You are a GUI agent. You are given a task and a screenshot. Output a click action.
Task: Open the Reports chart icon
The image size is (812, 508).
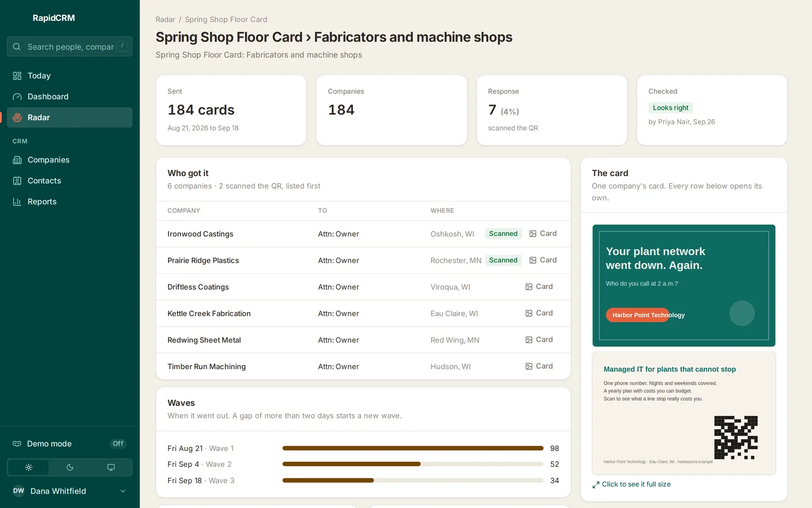click(x=17, y=202)
